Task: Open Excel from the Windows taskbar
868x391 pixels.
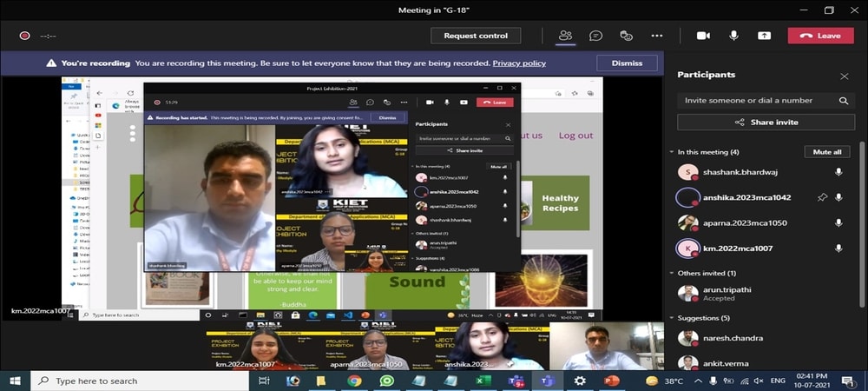Action: (484, 381)
